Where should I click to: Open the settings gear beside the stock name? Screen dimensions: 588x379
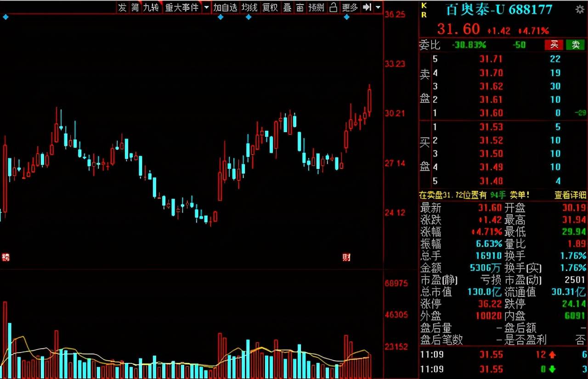point(580,9)
